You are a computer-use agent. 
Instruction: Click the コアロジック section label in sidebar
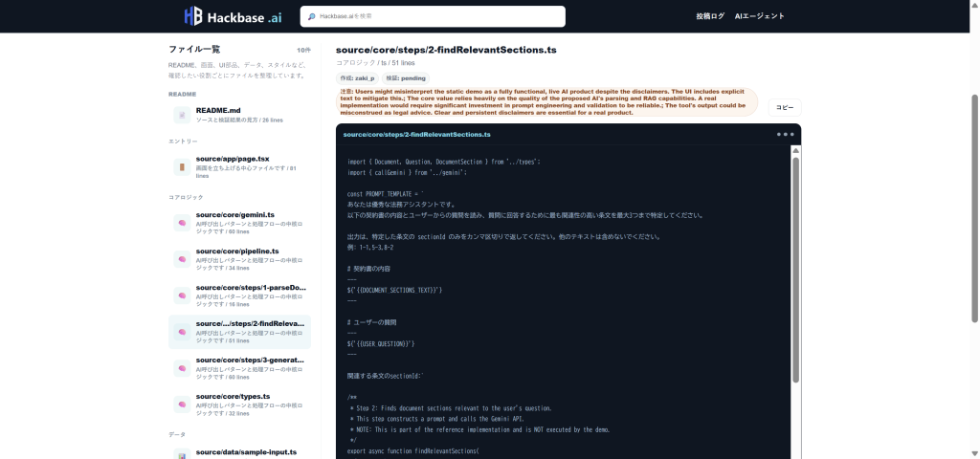click(186, 197)
